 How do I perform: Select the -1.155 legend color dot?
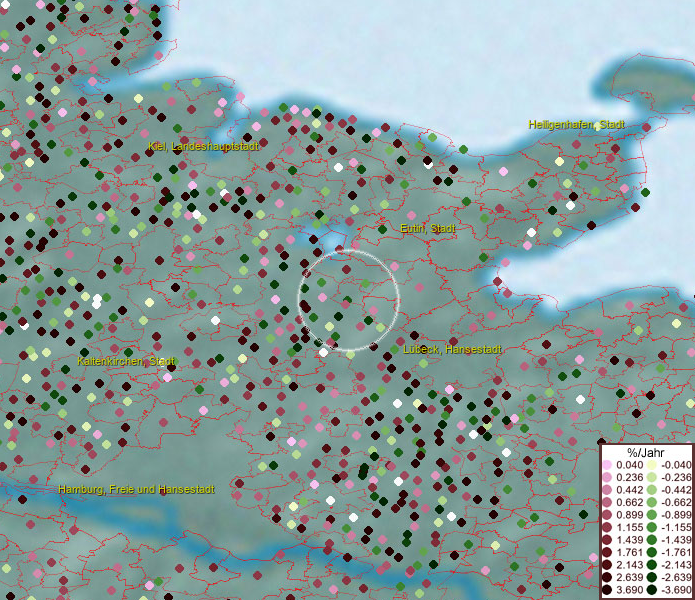tap(652, 527)
